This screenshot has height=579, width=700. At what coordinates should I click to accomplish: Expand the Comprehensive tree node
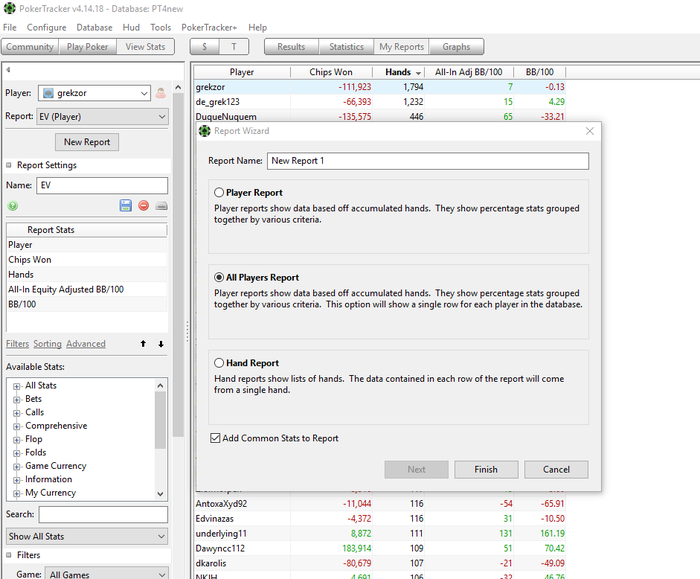pyautogui.click(x=17, y=426)
